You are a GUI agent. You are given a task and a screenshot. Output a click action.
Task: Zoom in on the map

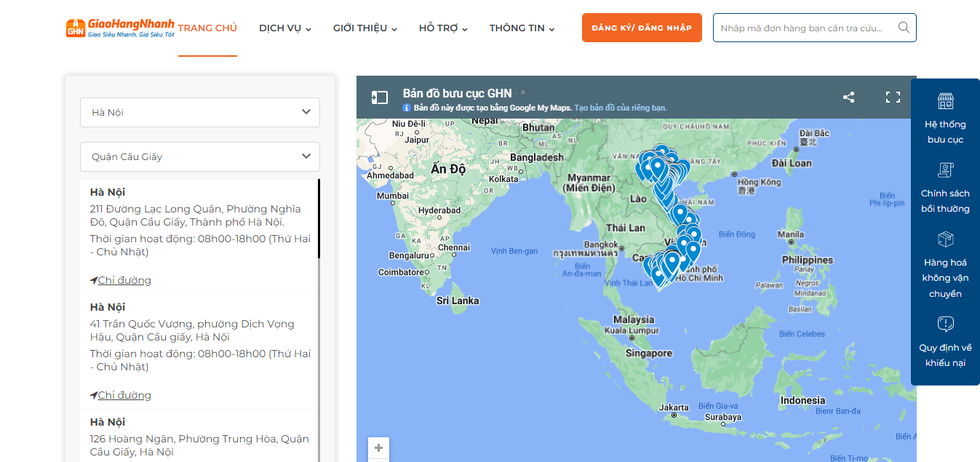(378, 448)
